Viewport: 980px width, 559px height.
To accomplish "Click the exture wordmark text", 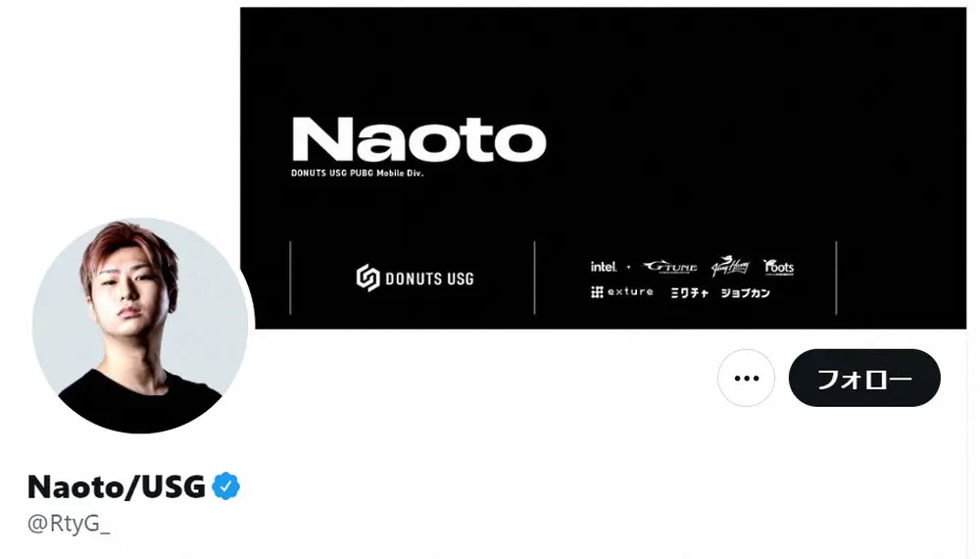I will click(x=630, y=292).
